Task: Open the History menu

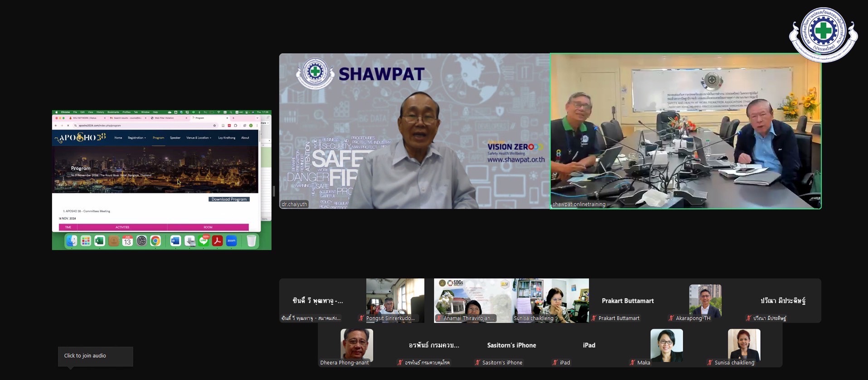Action: [x=100, y=112]
